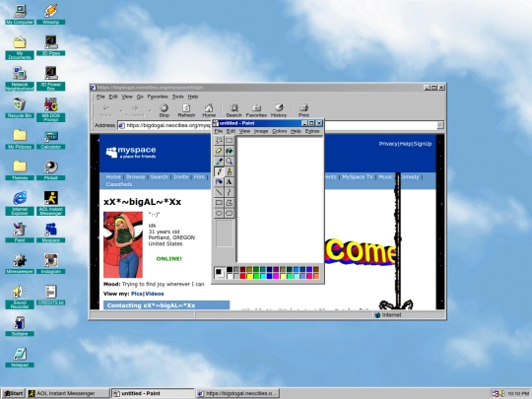532x399 pixels.
Task: Pick the red color in Paint palette
Action: (243, 276)
